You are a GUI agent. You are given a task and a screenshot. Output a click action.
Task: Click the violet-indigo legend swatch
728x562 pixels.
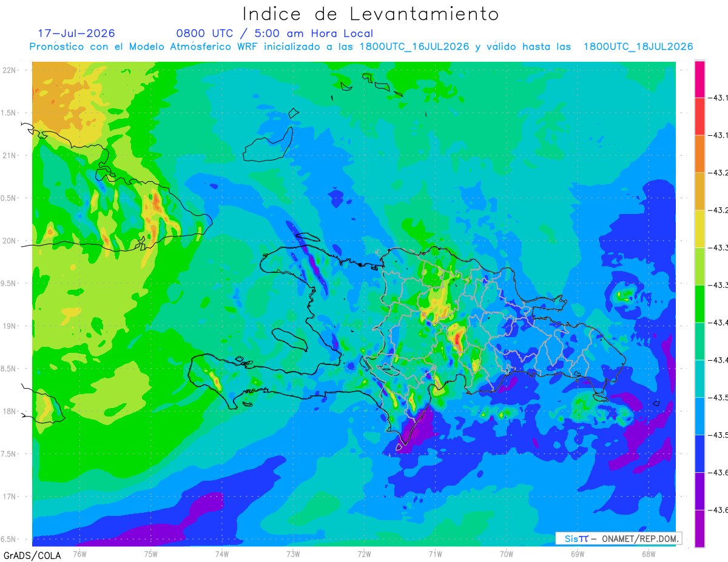pos(699,492)
